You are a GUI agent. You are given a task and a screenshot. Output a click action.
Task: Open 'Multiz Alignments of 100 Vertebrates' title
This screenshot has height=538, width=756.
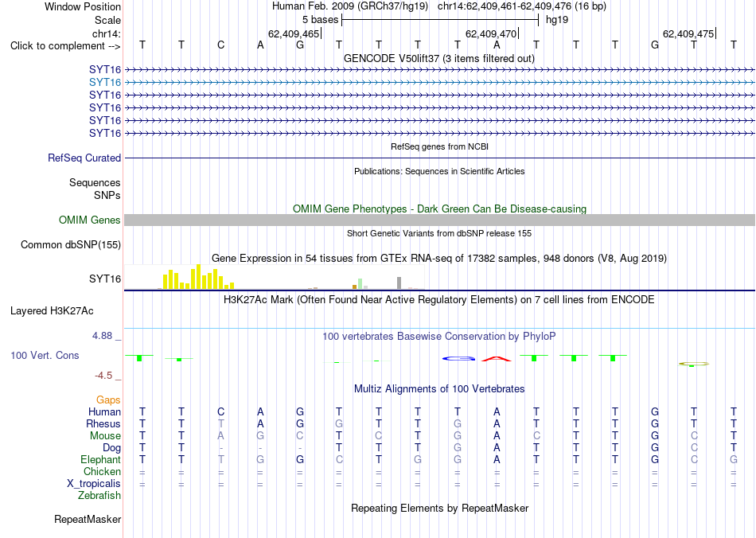point(439,388)
